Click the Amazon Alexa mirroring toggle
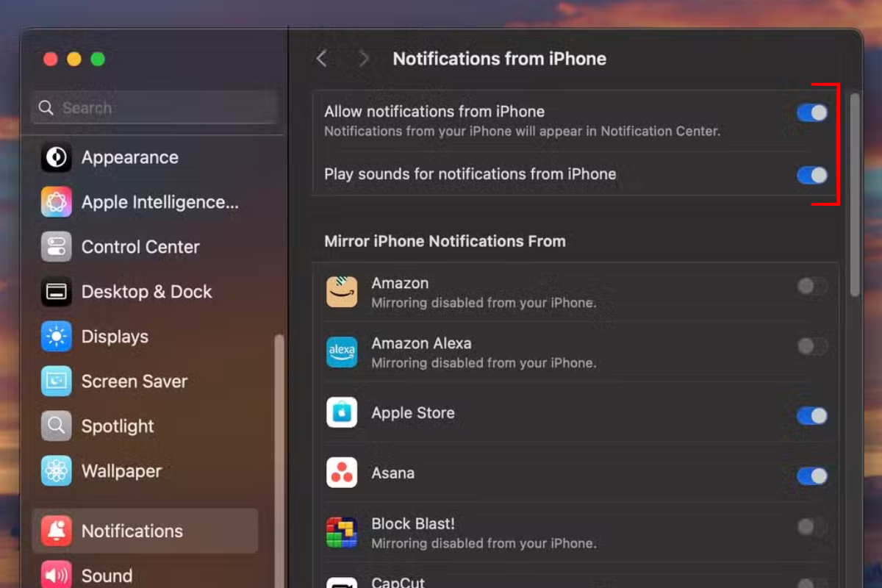Screen dimensions: 882x588 coord(811,346)
